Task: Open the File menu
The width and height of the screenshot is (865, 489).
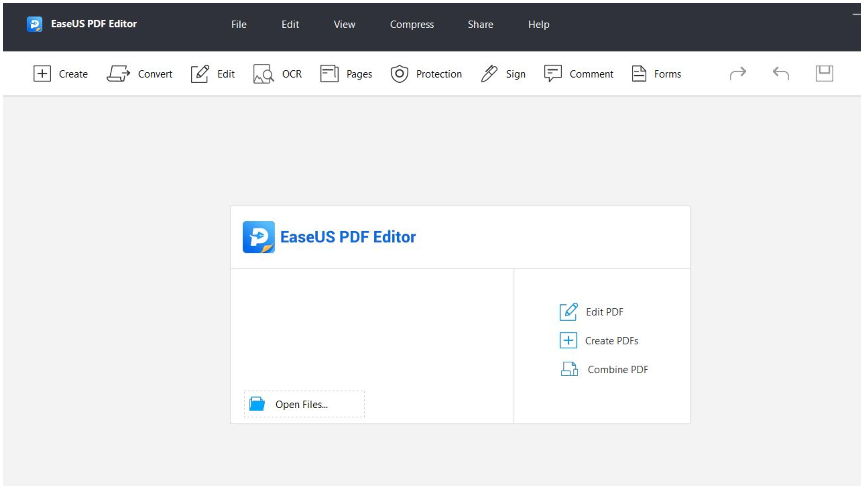Action: [x=239, y=24]
